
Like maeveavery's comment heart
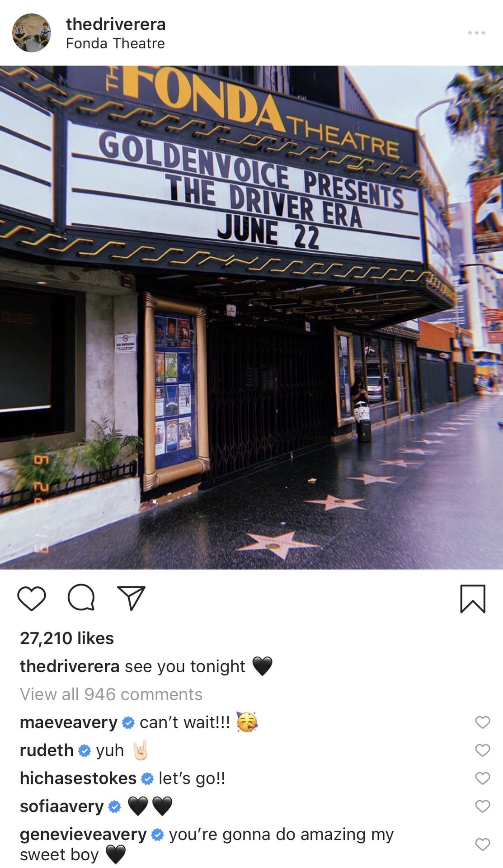coord(483,722)
